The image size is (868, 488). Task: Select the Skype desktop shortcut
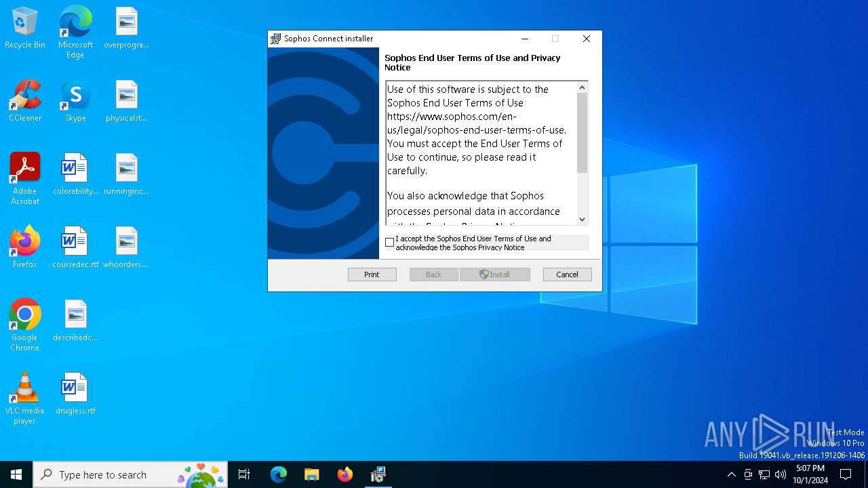point(75,101)
